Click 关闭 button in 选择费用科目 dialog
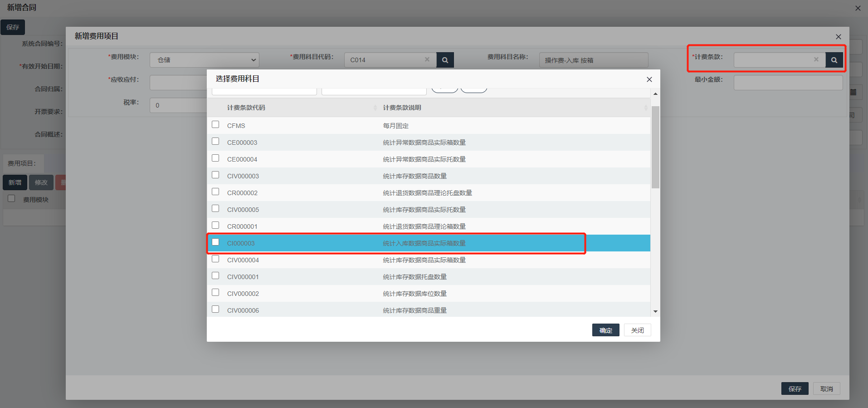The width and height of the screenshot is (868, 408). [x=637, y=330]
